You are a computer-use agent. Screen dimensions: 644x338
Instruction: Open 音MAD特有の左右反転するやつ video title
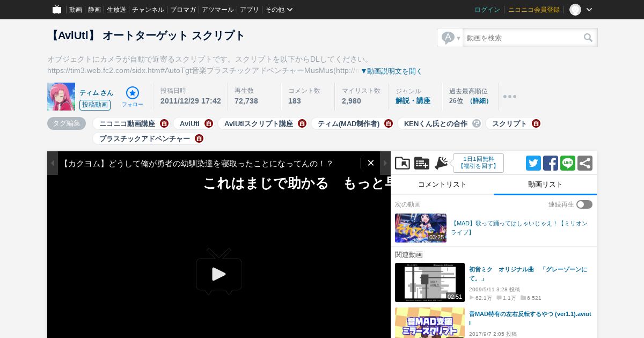point(530,318)
